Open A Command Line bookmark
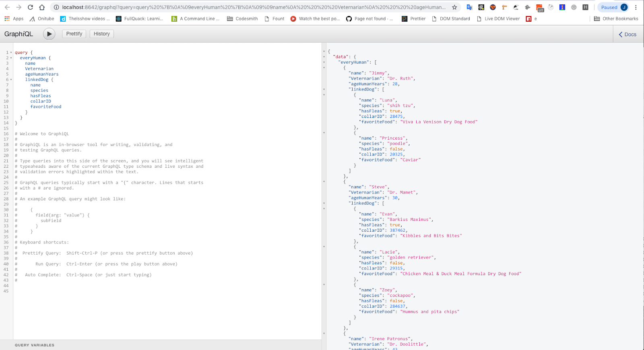The image size is (644, 350). [x=196, y=19]
